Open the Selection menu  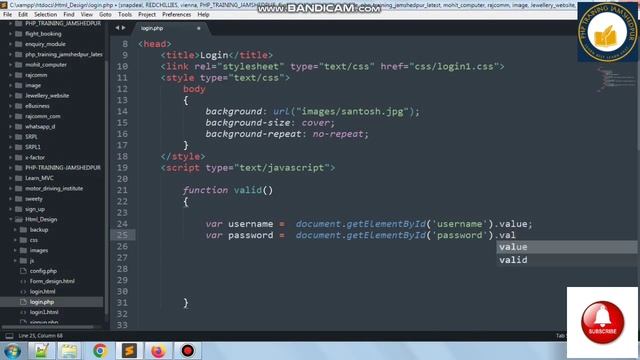pyautogui.click(x=45, y=14)
